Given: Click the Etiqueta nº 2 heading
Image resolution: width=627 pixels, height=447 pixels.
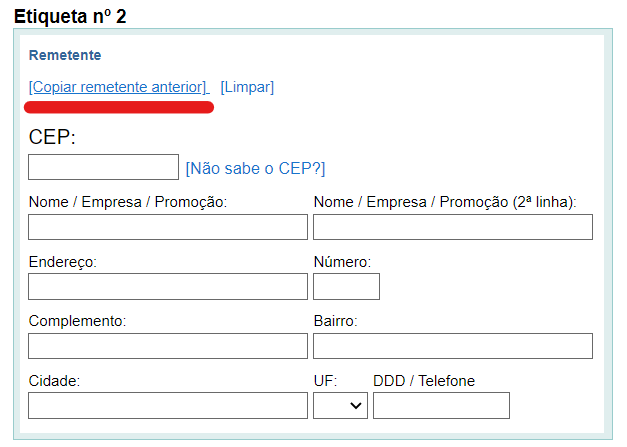Looking at the screenshot, I should pyautogui.click(x=70, y=16).
